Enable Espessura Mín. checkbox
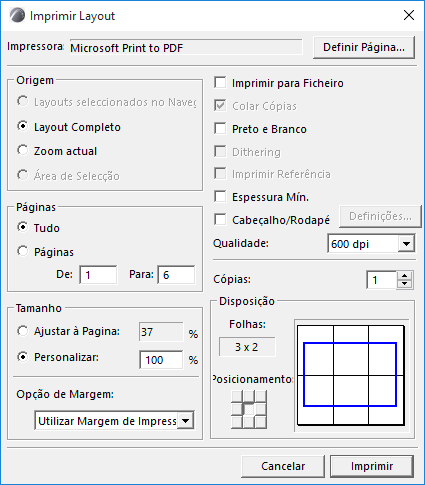 [220, 197]
